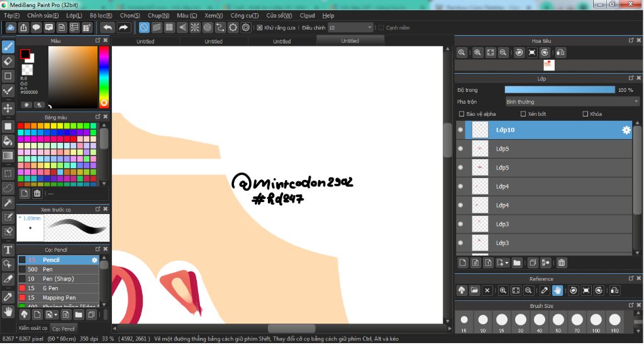This screenshot has height=345, width=644.
Task: Select the Eyedropper tool in left toolbar
Action: [8, 297]
